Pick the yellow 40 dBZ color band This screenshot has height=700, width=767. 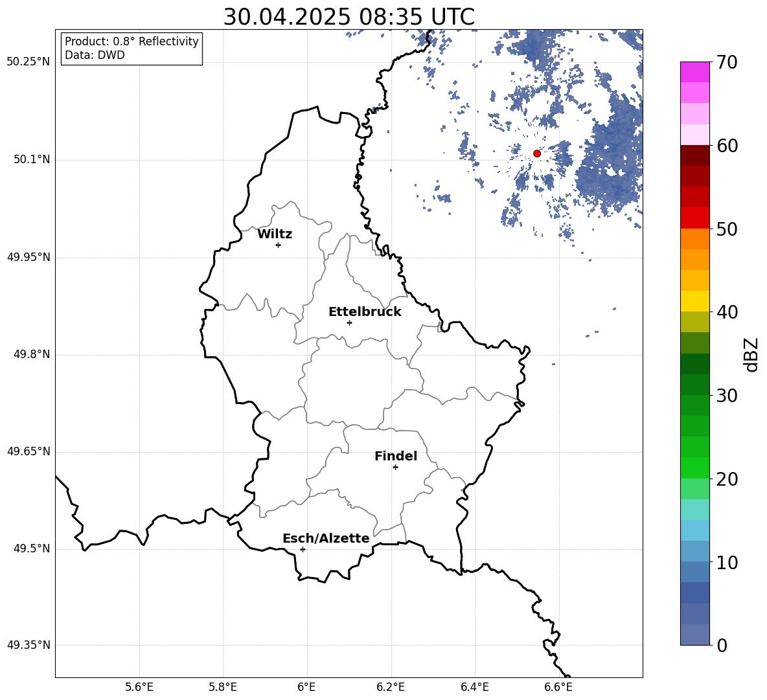point(694,301)
